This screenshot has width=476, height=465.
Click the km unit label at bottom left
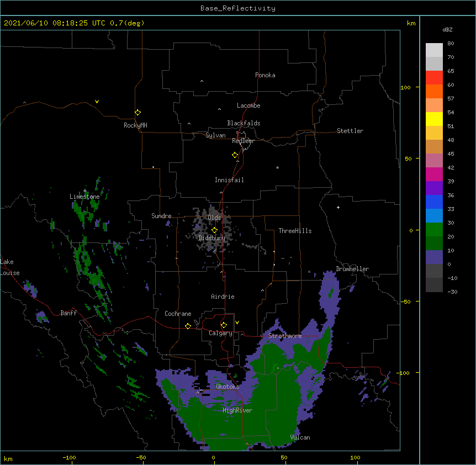pos(8,458)
